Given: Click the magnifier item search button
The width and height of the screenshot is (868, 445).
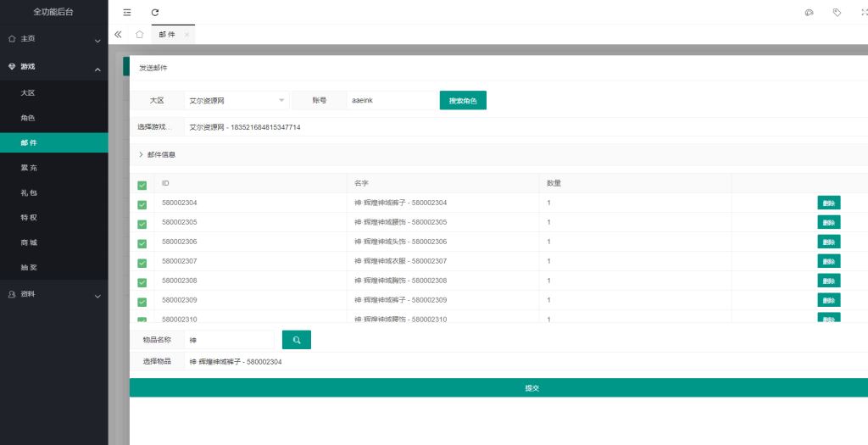Looking at the screenshot, I should point(297,340).
